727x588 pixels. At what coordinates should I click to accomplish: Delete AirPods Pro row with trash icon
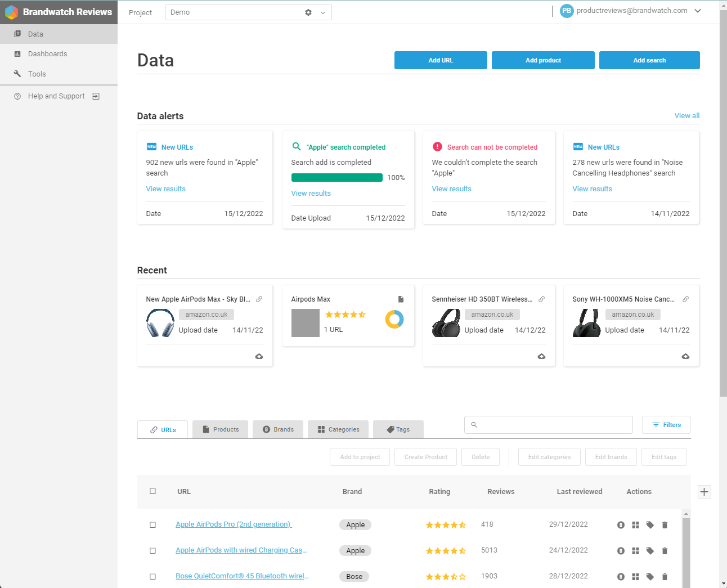pyautogui.click(x=665, y=525)
